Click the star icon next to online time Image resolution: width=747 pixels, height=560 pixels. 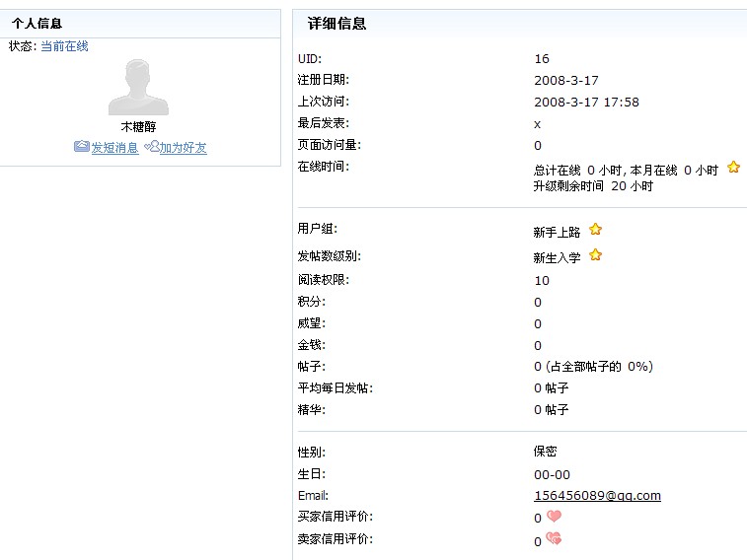coord(733,168)
